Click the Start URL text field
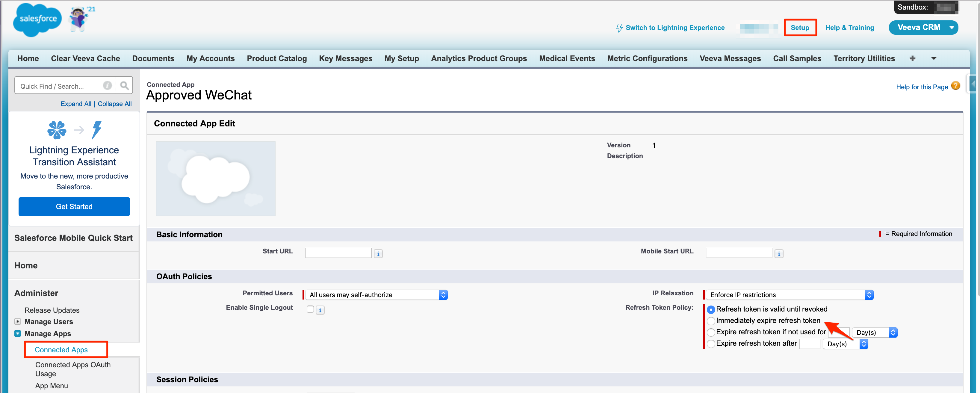The image size is (980, 393). point(338,253)
